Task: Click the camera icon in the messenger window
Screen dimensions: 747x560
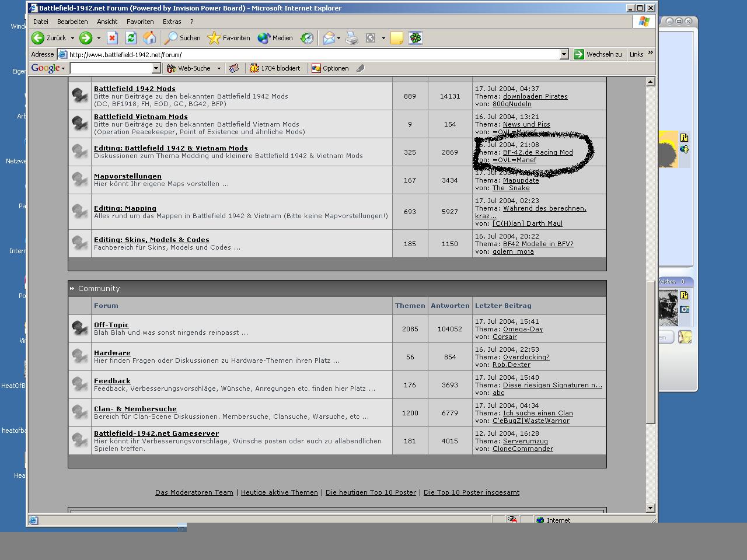Action: [x=685, y=309]
